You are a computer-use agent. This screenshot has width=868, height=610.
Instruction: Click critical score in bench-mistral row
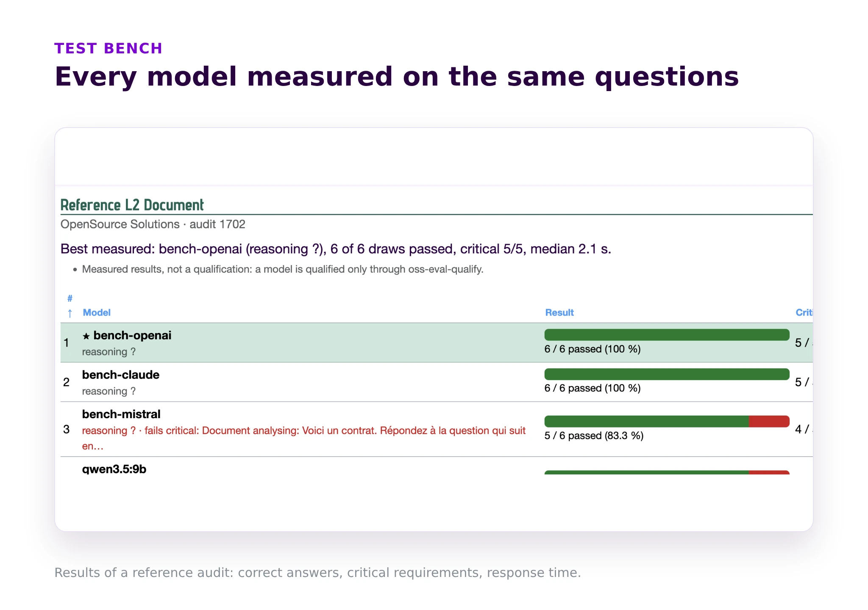point(804,430)
